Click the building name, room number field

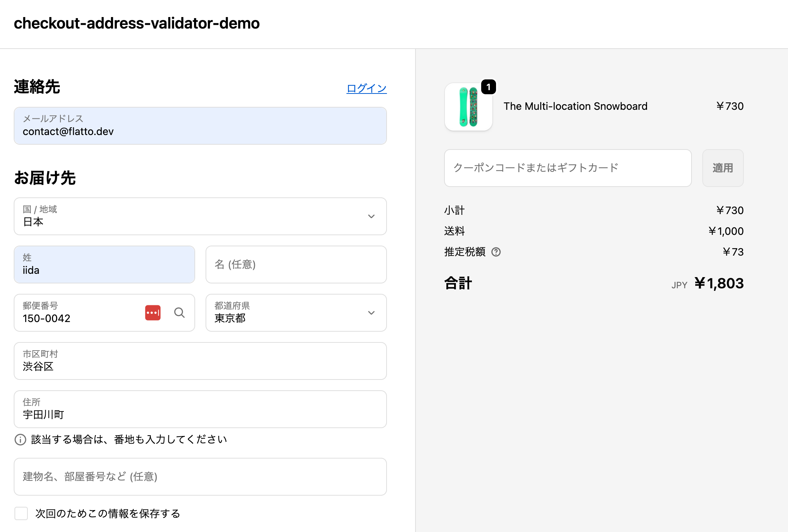coord(200,477)
